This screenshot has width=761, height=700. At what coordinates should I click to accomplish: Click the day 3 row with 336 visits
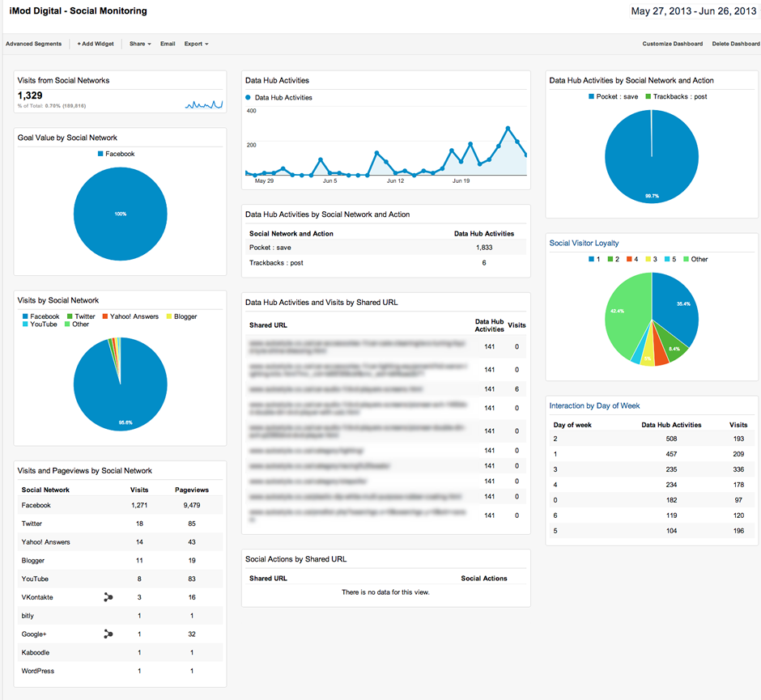click(652, 469)
